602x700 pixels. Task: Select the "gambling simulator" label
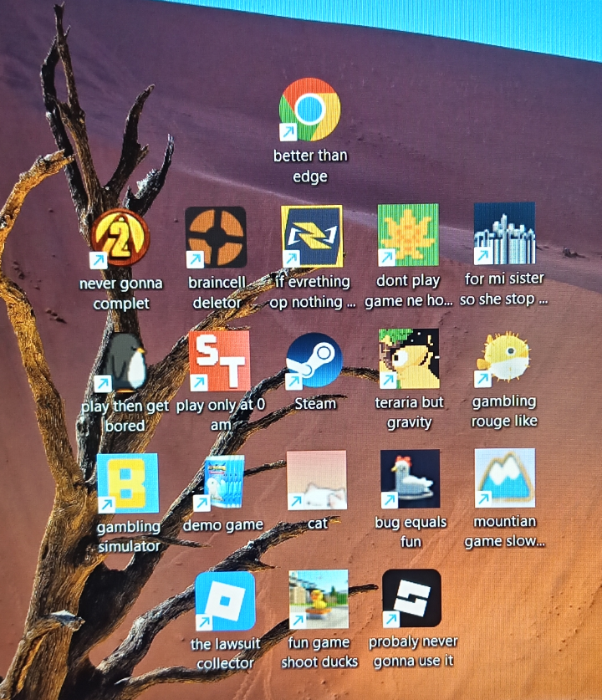129,536
